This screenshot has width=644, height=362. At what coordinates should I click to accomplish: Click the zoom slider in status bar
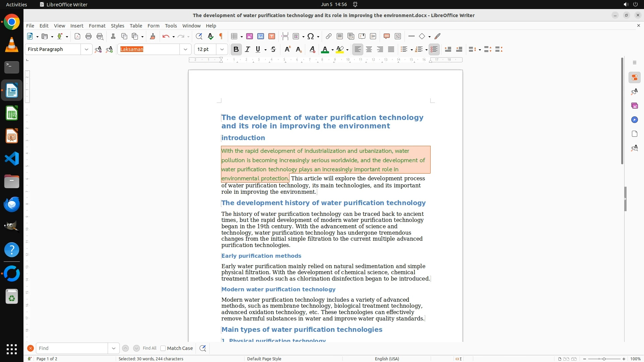click(x=604, y=359)
